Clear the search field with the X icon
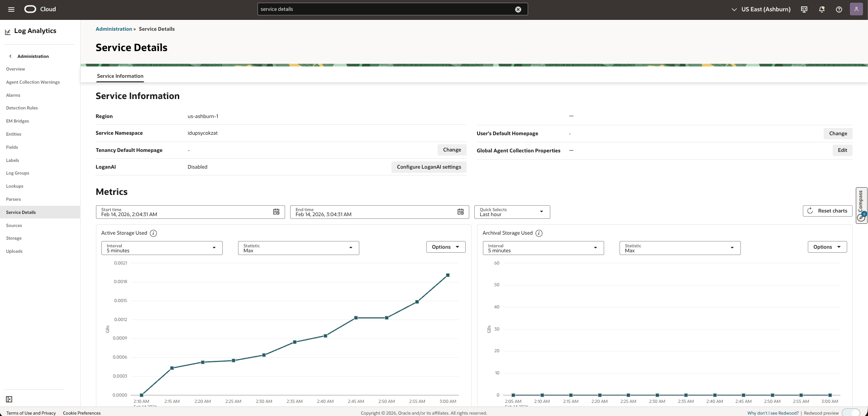Screen dimensions: 868x416 point(518,9)
